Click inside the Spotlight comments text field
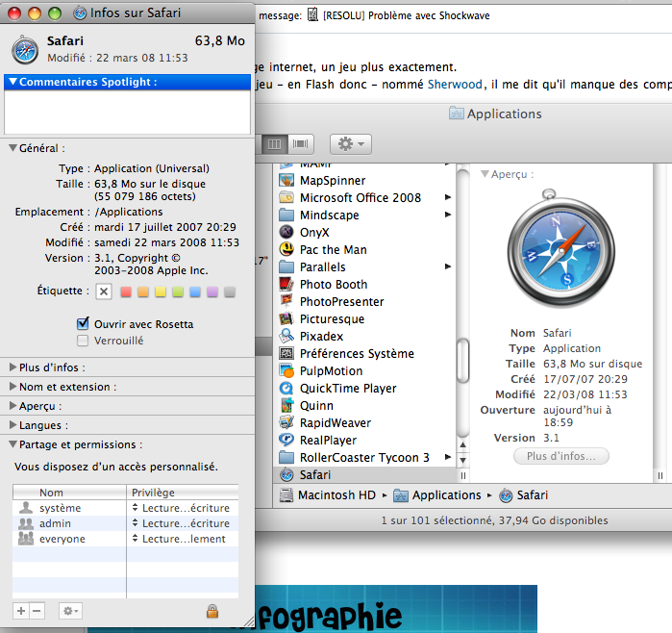Image resolution: width=672 pixels, height=633 pixels. (x=127, y=112)
